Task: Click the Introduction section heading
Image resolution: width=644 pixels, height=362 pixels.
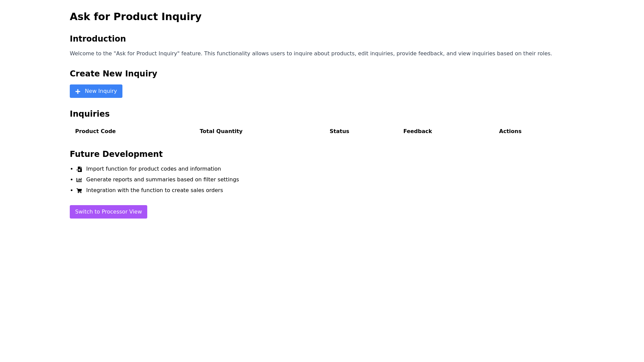Action: click(x=98, y=39)
